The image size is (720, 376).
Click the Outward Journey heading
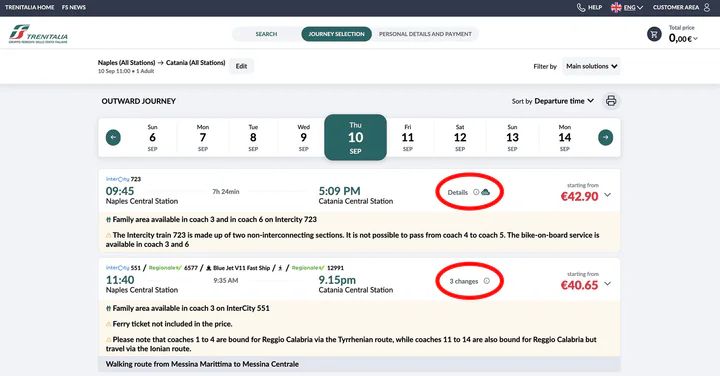(139, 101)
